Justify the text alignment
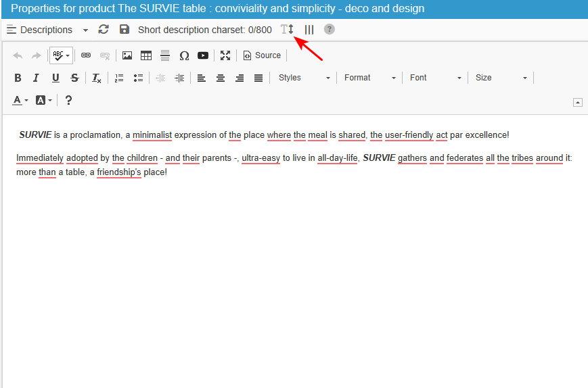This screenshot has height=388, width=588. click(258, 78)
